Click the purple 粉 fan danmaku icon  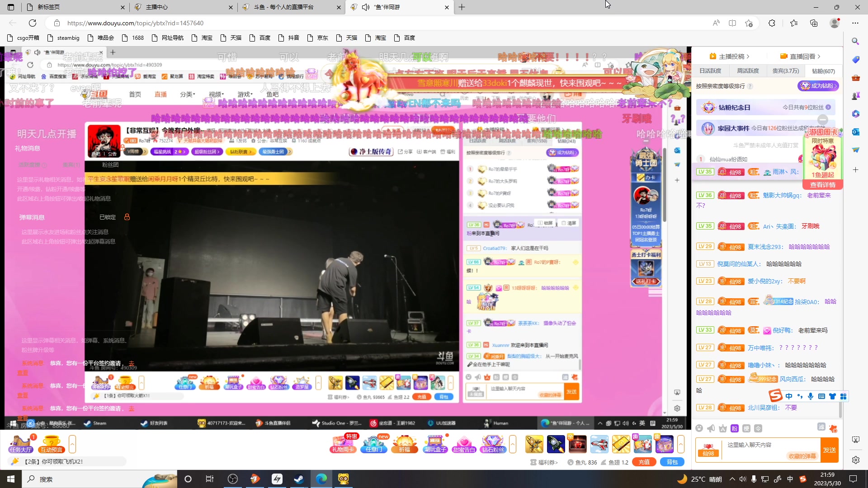click(x=735, y=428)
